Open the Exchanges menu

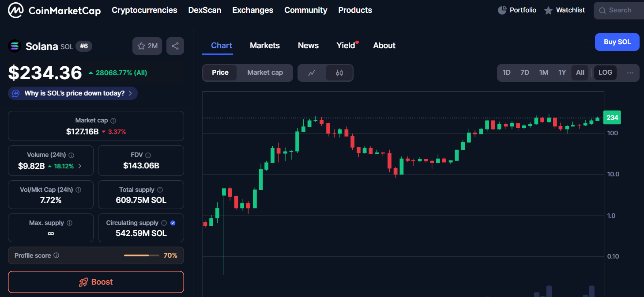pyautogui.click(x=253, y=10)
